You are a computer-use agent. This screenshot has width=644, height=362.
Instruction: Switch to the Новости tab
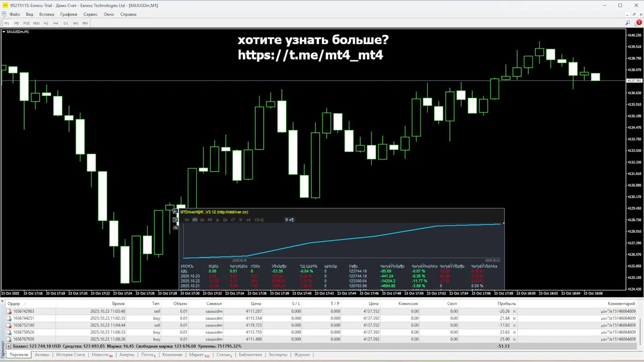(102, 355)
